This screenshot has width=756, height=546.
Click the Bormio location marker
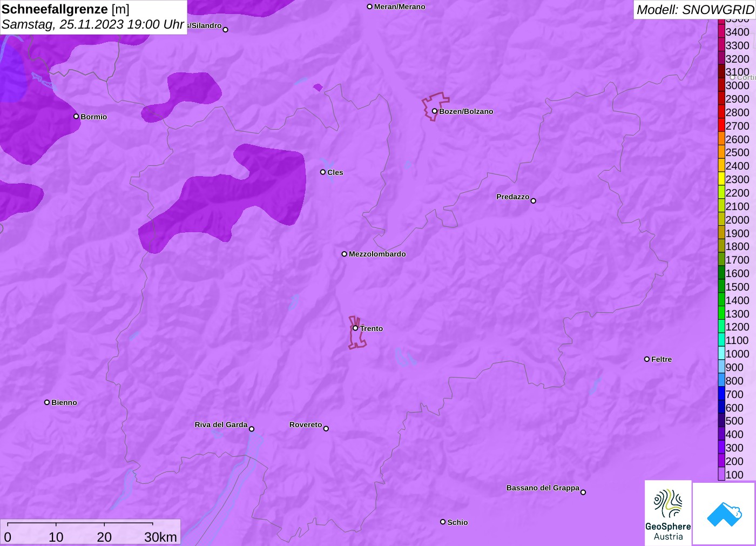tap(76, 116)
